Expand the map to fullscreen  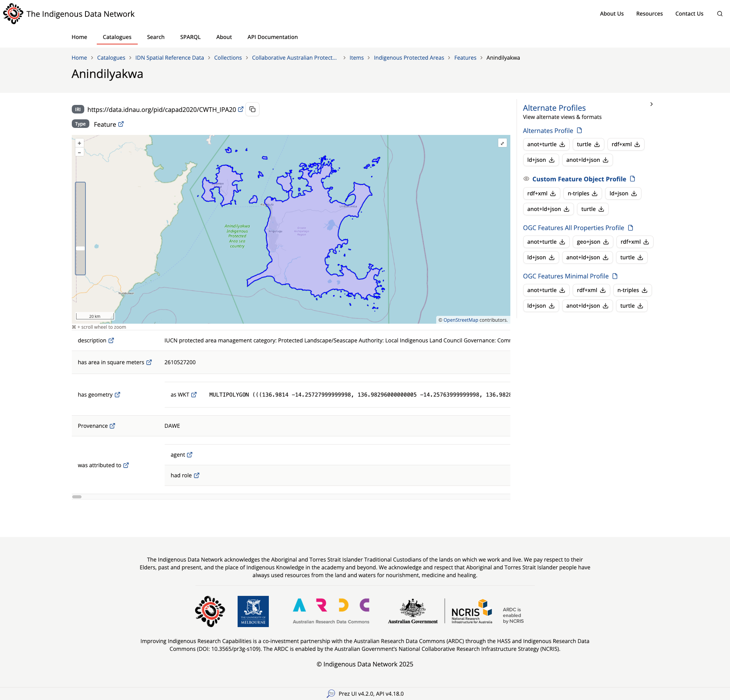(502, 144)
